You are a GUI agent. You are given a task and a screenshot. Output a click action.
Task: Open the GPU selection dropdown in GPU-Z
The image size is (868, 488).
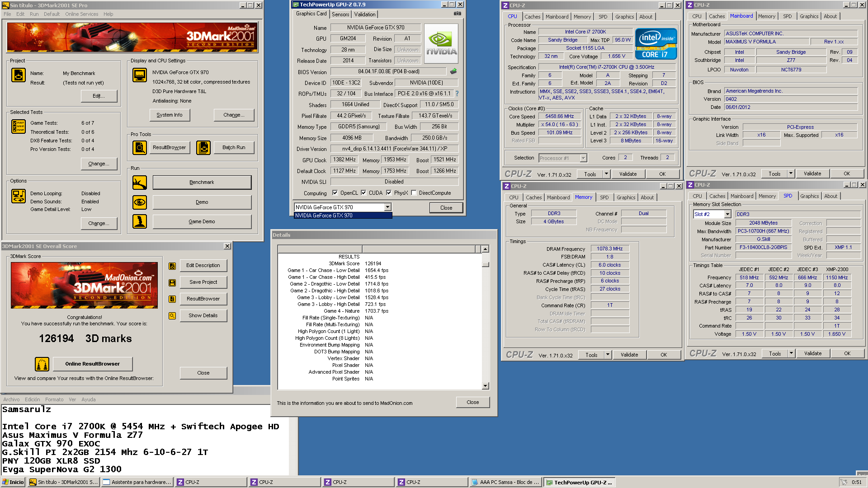[x=387, y=207]
